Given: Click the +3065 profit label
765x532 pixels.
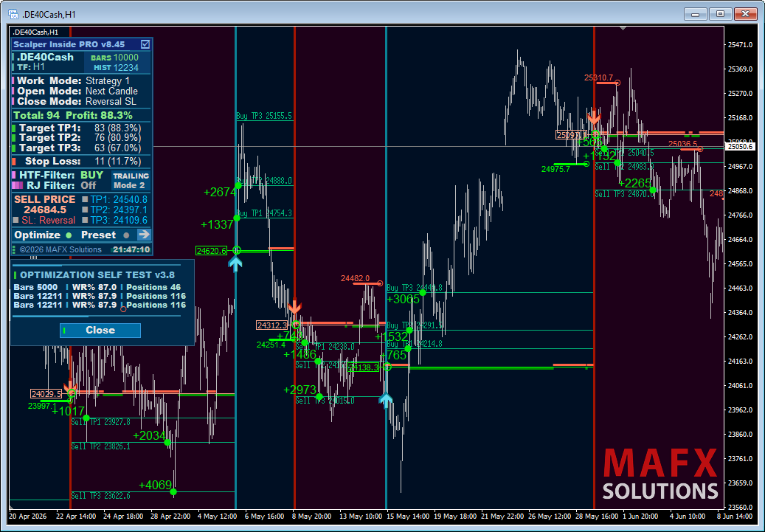Looking at the screenshot, I should click(403, 299).
